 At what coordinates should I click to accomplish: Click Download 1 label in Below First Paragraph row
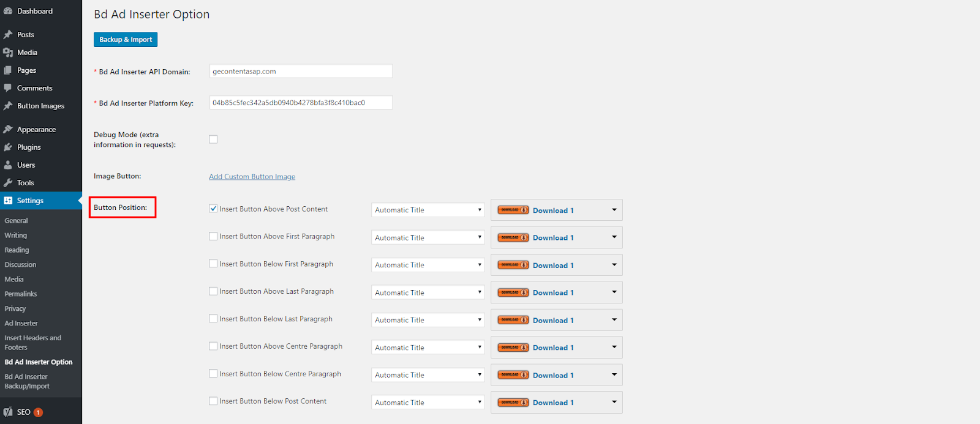click(x=553, y=266)
